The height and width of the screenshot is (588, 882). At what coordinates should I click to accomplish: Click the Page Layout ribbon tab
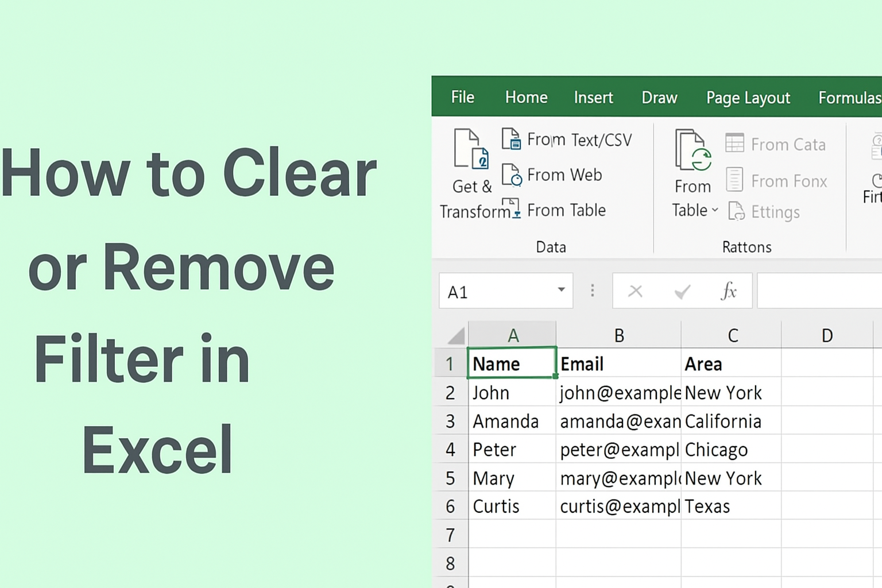748,98
